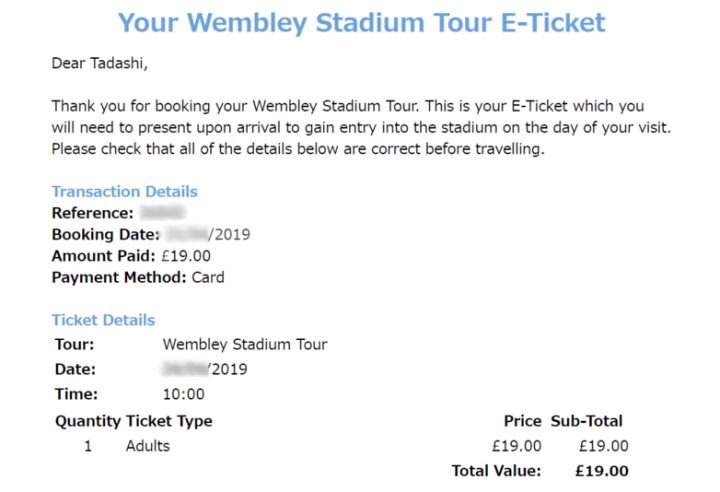Click the Payment Method Card value
This screenshot has height=492, width=720.
coord(208,277)
